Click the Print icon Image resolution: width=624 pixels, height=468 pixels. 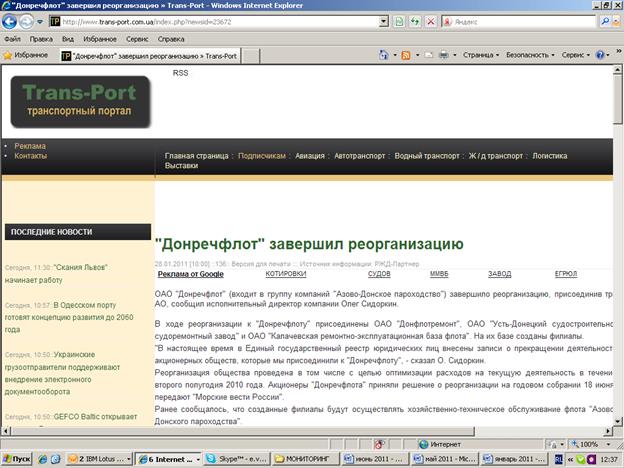click(x=443, y=55)
